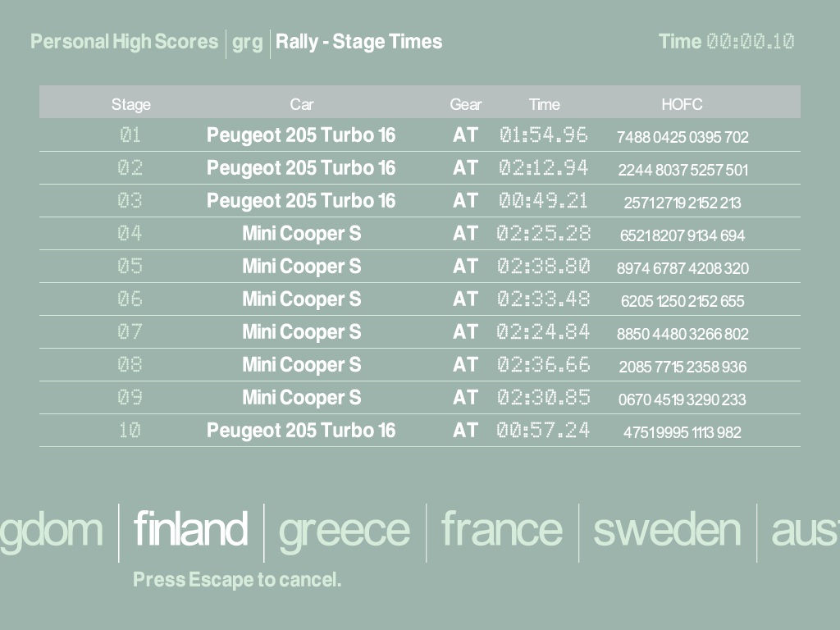
Task: Click the Gear column header
Action: coord(465,104)
